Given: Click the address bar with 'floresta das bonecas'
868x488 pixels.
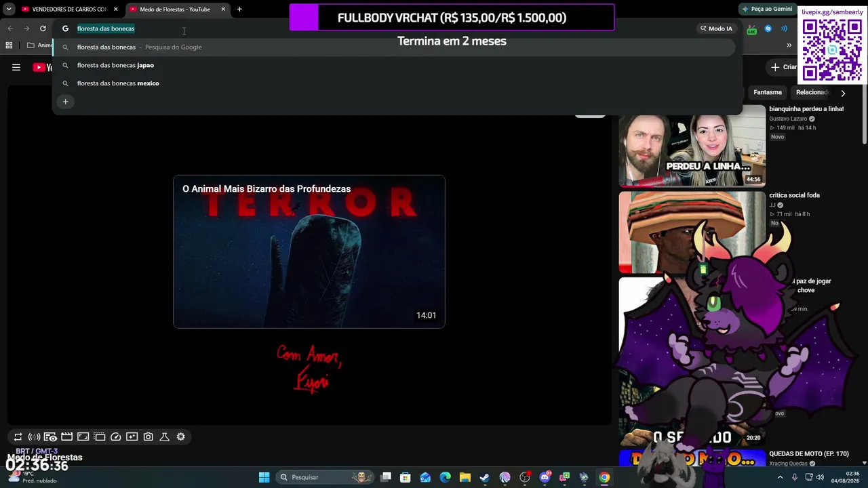Looking at the screenshot, I should (x=380, y=28).
